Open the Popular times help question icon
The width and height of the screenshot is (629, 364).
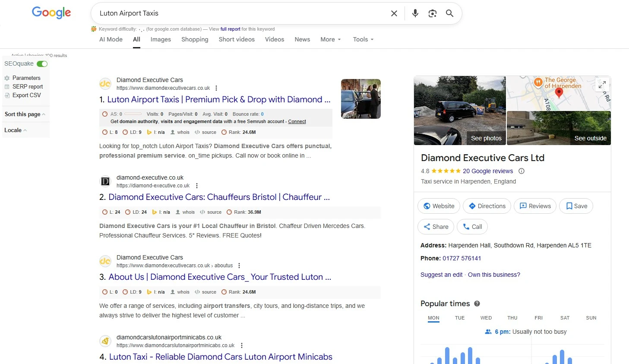pyautogui.click(x=477, y=304)
